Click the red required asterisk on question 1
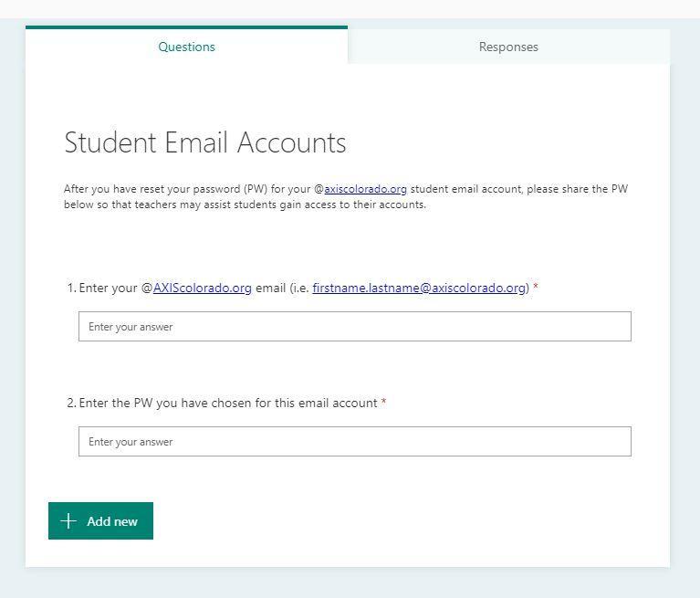 coord(536,287)
